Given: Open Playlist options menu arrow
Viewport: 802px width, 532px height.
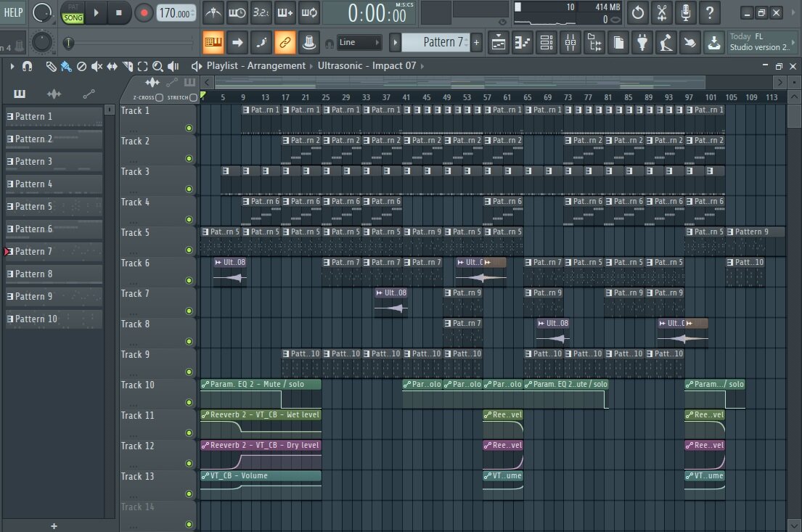Looking at the screenshot, I should pyautogui.click(x=12, y=66).
